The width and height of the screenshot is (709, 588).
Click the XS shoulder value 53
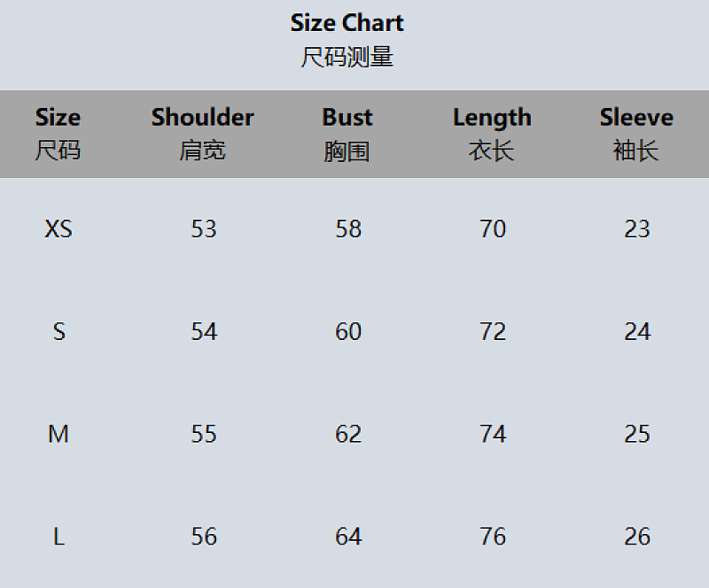click(204, 228)
